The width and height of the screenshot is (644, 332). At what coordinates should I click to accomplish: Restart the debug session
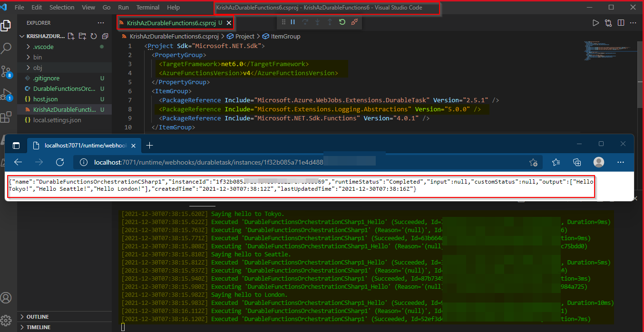coord(342,22)
